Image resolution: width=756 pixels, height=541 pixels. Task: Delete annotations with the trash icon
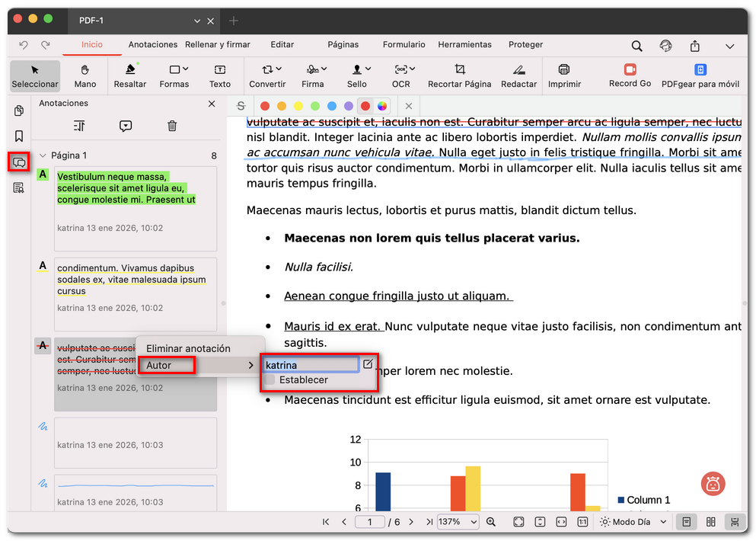tap(172, 126)
